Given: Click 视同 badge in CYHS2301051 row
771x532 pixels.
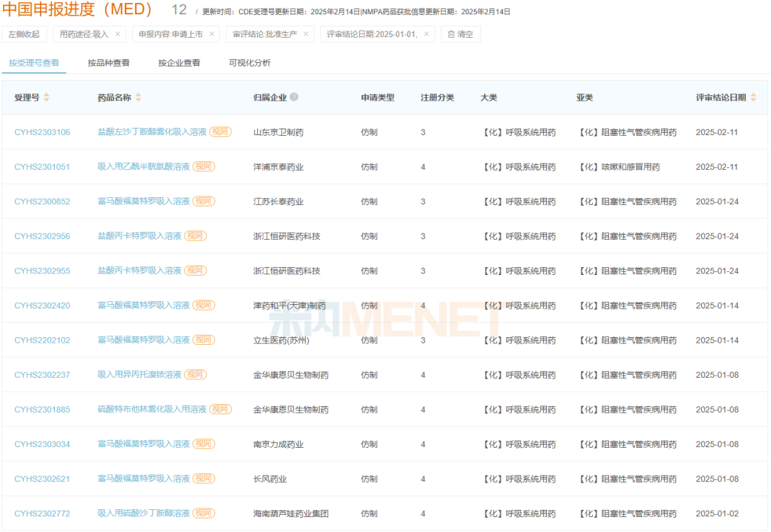Looking at the screenshot, I should [203, 166].
